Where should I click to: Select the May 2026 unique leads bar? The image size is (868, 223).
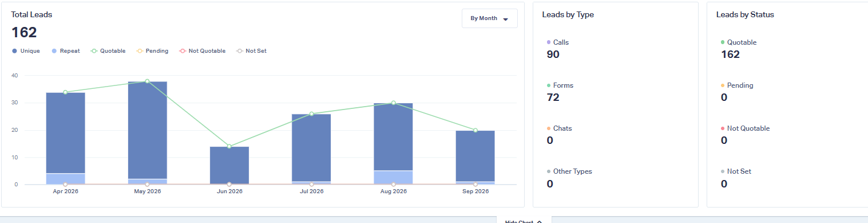coord(148,130)
